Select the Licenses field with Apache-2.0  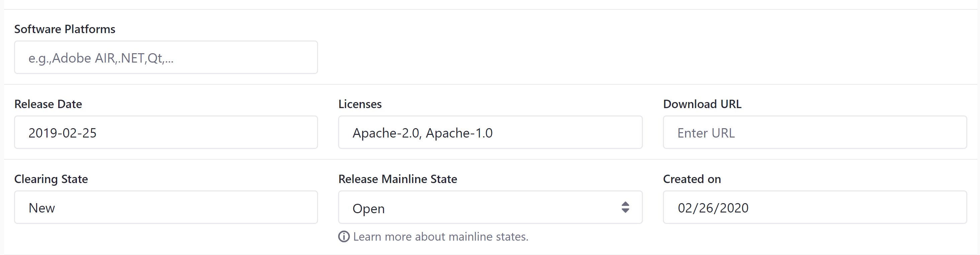point(490,132)
